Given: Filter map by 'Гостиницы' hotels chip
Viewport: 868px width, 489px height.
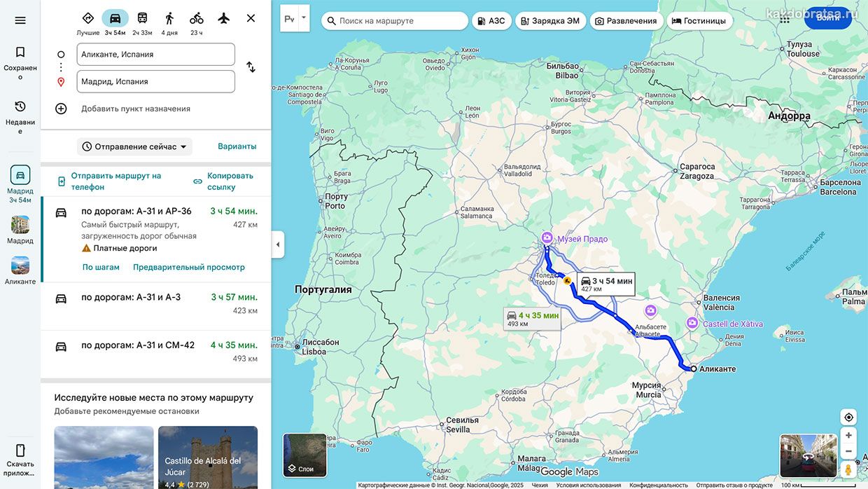Looking at the screenshot, I should (699, 21).
